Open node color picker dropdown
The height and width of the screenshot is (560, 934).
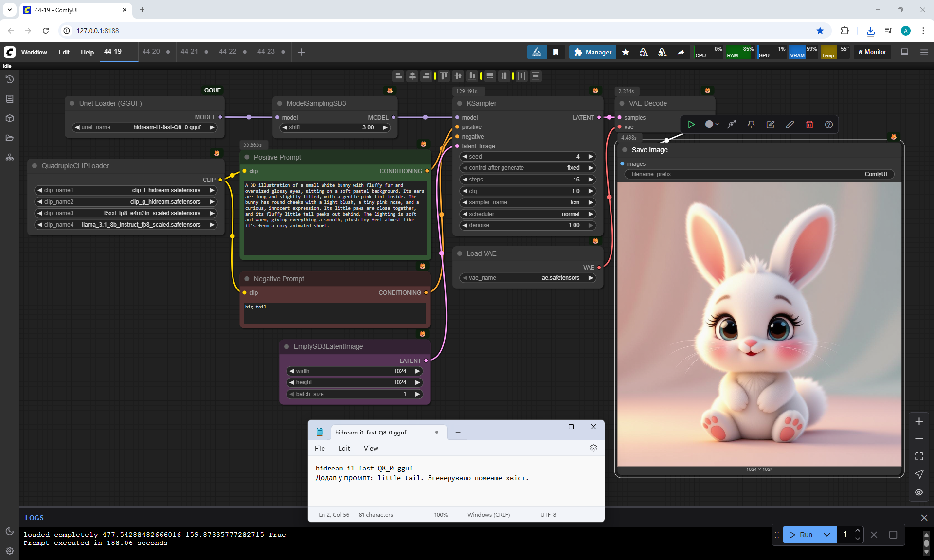(712, 125)
